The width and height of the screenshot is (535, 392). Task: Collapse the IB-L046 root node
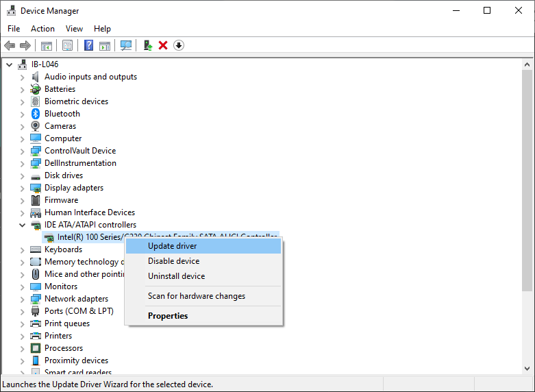pyautogui.click(x=10, y=64)
